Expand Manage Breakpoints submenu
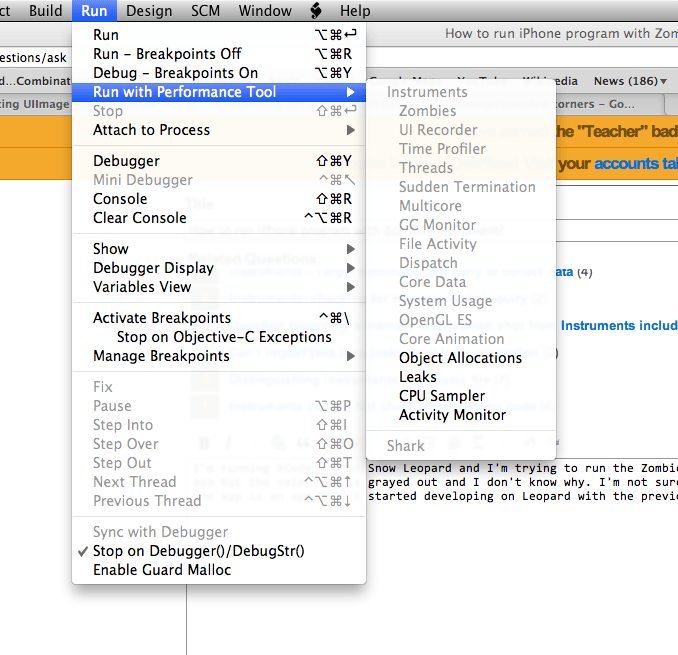The width and height of the screenshot is (678, 655). [x=219, y=356]
